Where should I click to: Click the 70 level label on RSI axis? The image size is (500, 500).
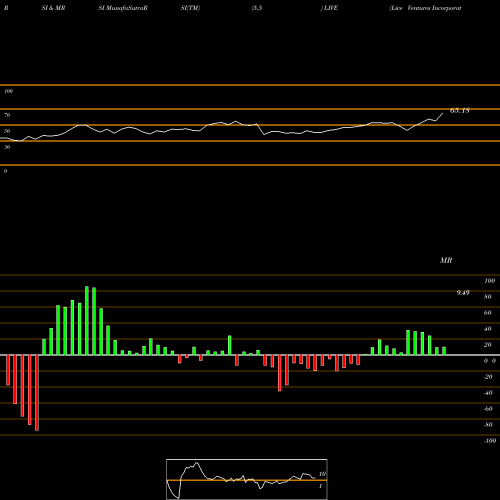[x=7, y=115]
